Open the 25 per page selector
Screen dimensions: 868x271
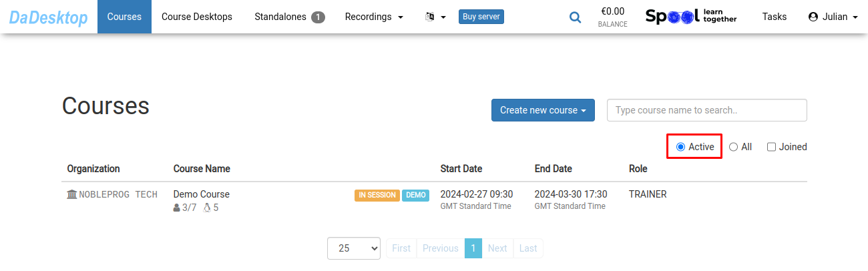[x=354, y=248]
